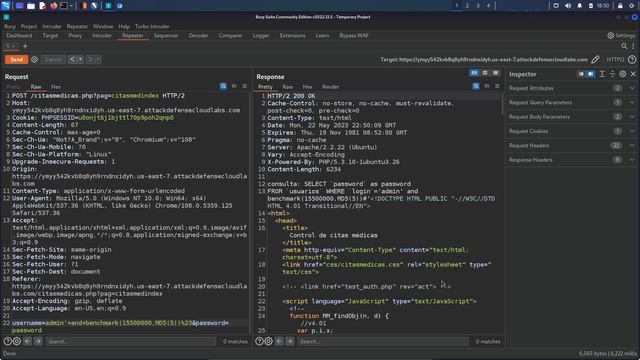The height and width of the screenshot is (360, 640).
Task: Switch to the Comparer tab
Action: point(230,36)
